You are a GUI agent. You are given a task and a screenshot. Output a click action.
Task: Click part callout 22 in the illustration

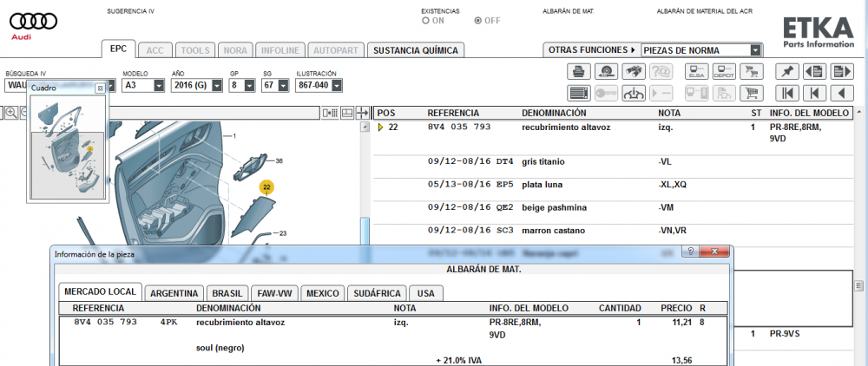click(267, 186)
